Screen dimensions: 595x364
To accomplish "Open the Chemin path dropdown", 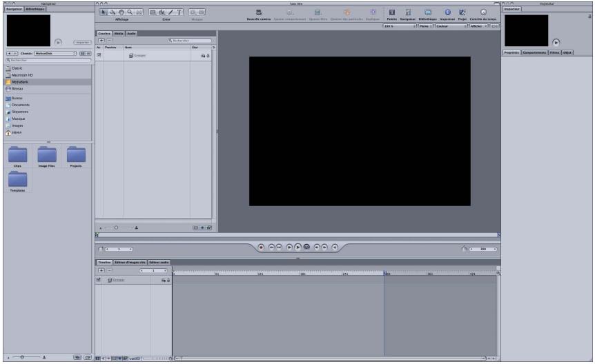I will coord(55,54).
